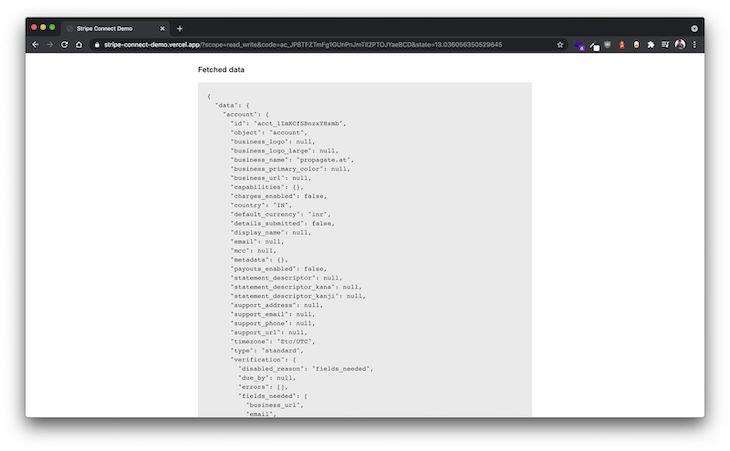The height and width of the screenshot is (451, 730).
Task: Open the pen-and-square extension icon
Action: [594, 46]
